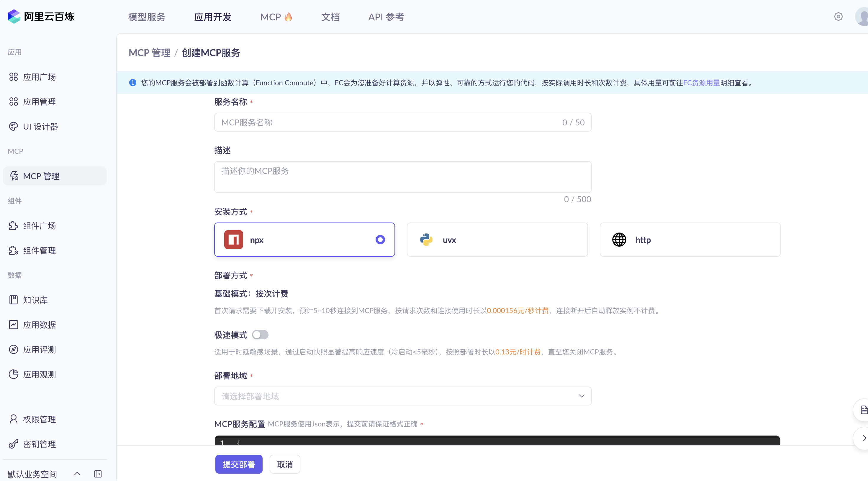Go to 应用评测 sidebar entry
868x481 pixels.
[x=39, y=350]
